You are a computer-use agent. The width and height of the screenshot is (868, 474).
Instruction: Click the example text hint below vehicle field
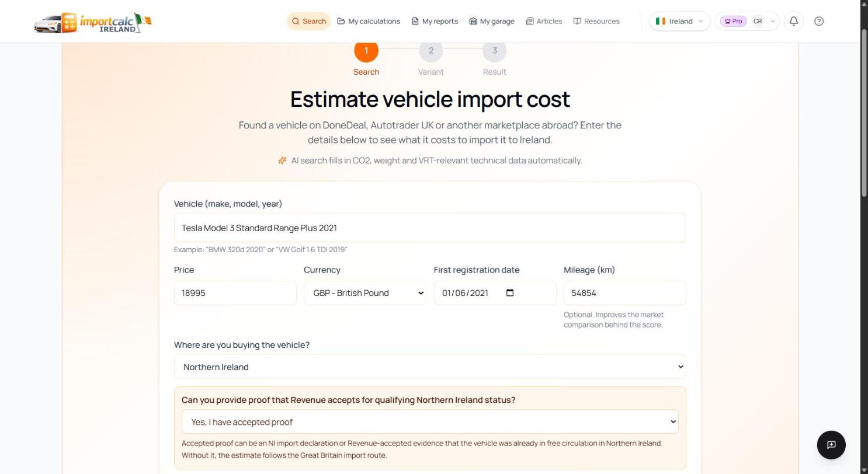261,250
